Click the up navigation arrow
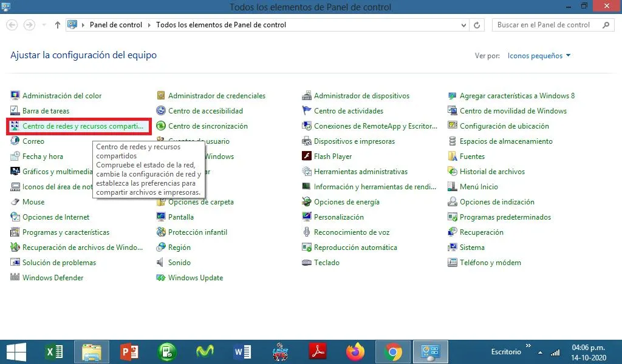This screenshot has width=622, height=364. coord(57,25)
